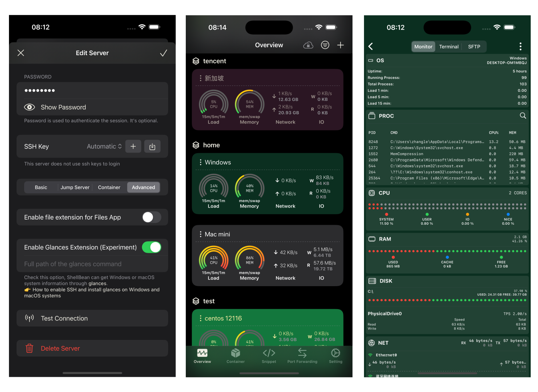Switch to Terminal tab
538x392 pixels.
pyautogui.click(x=449, y=46)
